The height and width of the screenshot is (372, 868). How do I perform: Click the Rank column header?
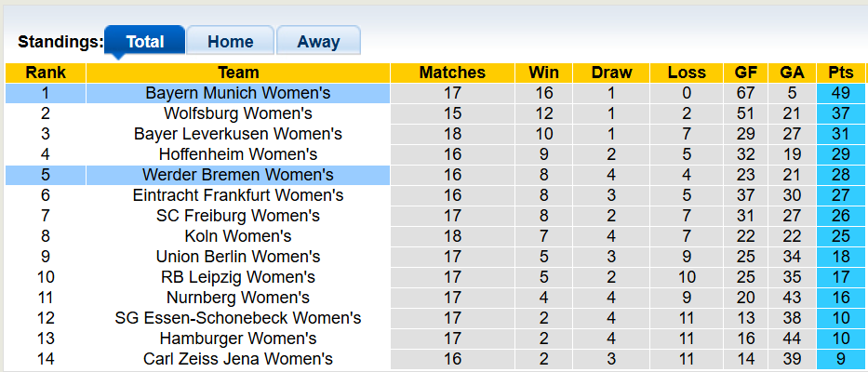(x=45, y=73)
